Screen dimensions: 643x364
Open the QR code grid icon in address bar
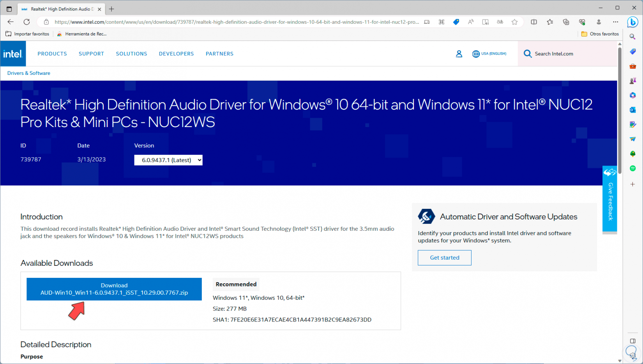tap(442, 22)
